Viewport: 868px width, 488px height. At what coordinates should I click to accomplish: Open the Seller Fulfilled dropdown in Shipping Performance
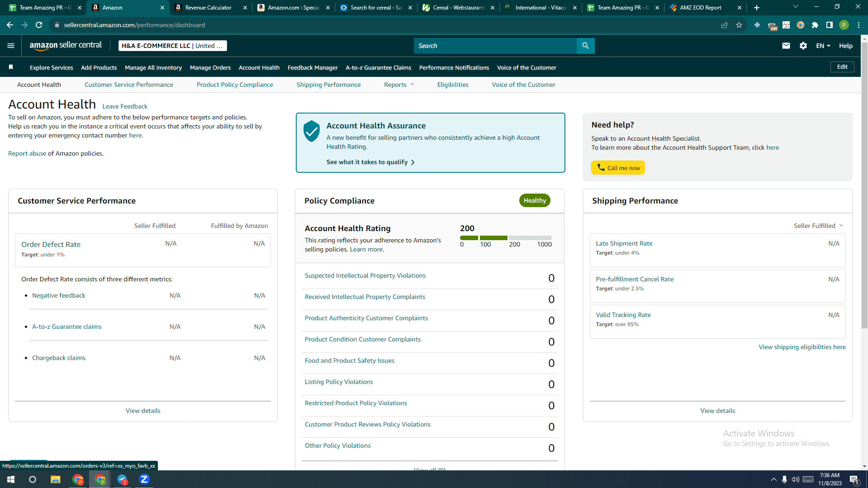(x=818, y=226)
